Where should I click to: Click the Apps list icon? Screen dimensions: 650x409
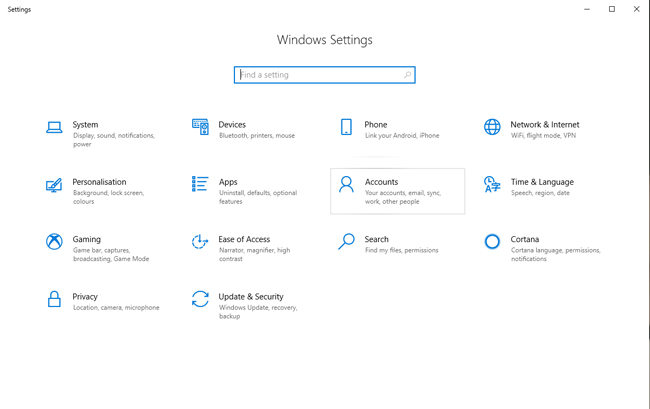point(200,184)
